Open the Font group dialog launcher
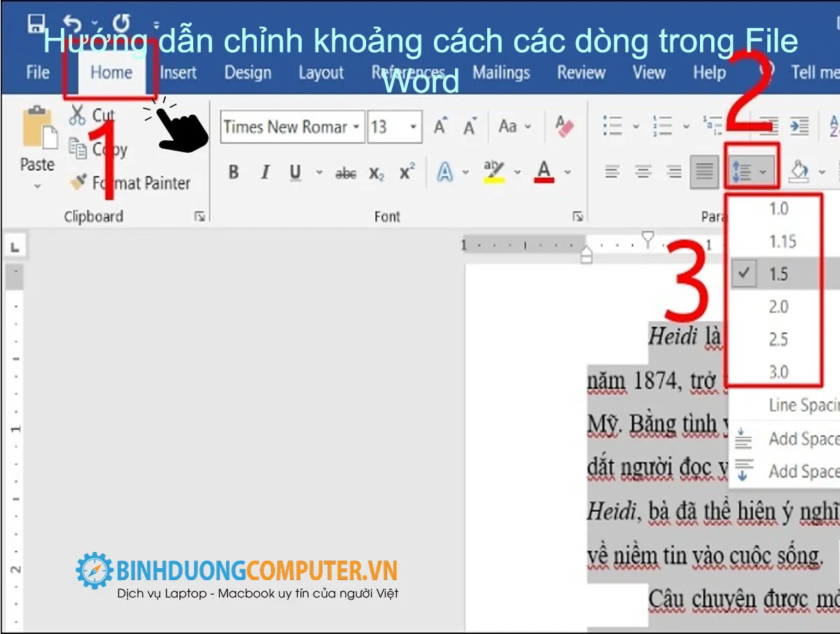Viewport: 840px width, 634px height. click(x=577, y=217)
